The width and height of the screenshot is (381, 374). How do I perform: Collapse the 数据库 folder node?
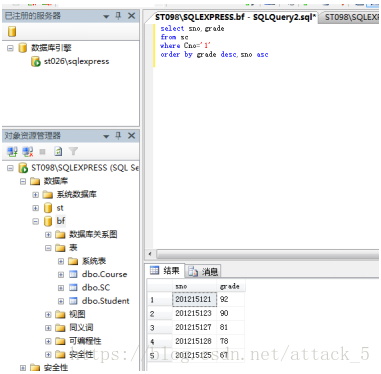tap(23, 181)
